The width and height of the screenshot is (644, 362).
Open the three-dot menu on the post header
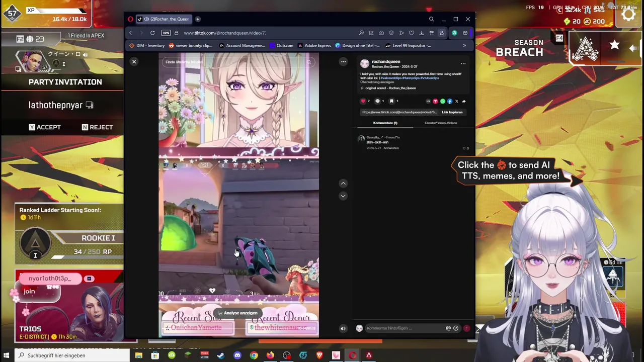pos(463,64)
